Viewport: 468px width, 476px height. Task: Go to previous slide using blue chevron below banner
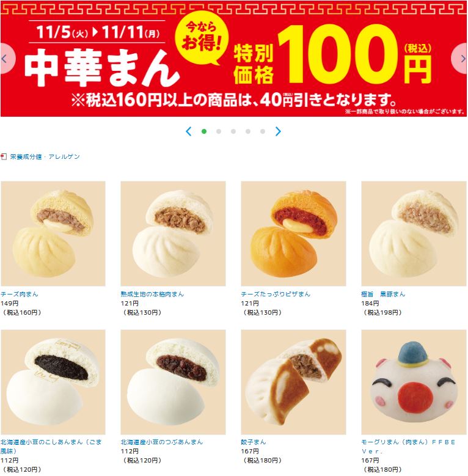pyautogui.click(x=188, y=131)
